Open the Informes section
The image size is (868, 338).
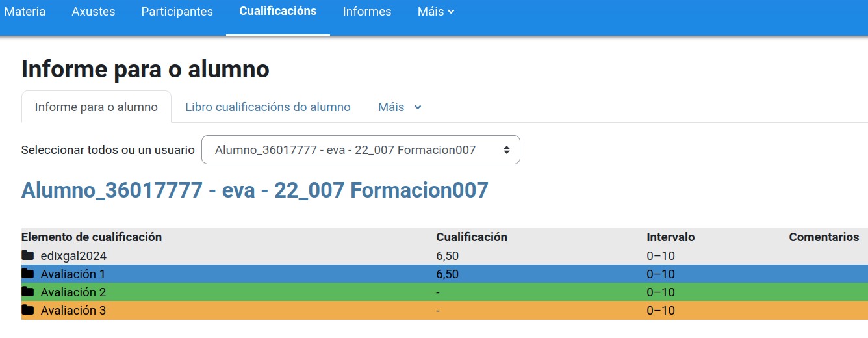coord(367,12)
